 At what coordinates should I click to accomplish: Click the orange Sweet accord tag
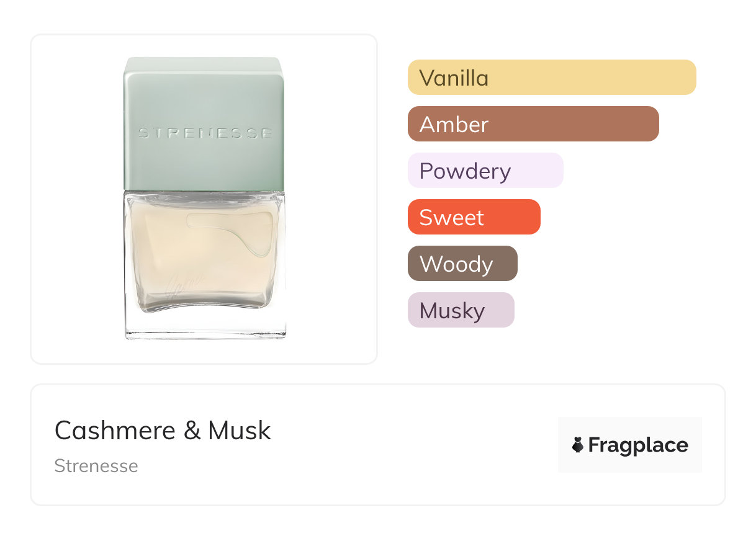[x=474, y=217]
